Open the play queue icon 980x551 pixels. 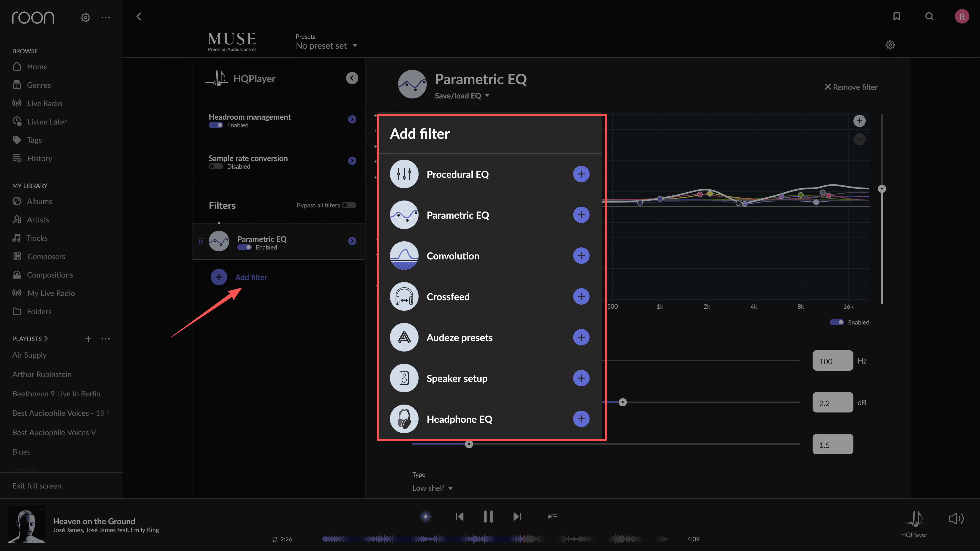[552, 516]
